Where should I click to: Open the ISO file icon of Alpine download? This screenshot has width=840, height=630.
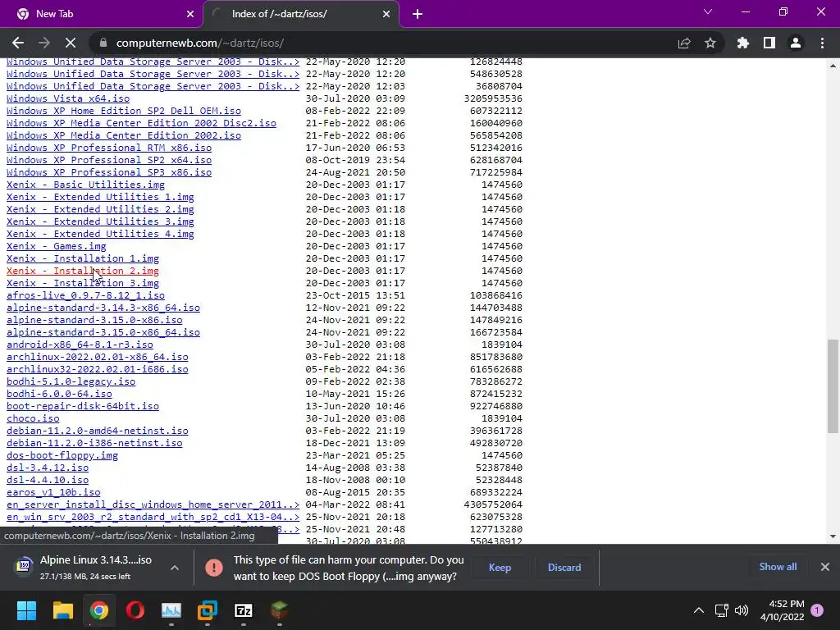point(24,566)
